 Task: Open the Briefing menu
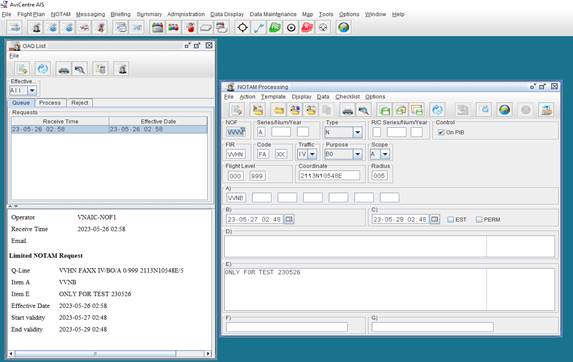coord(120,14)
